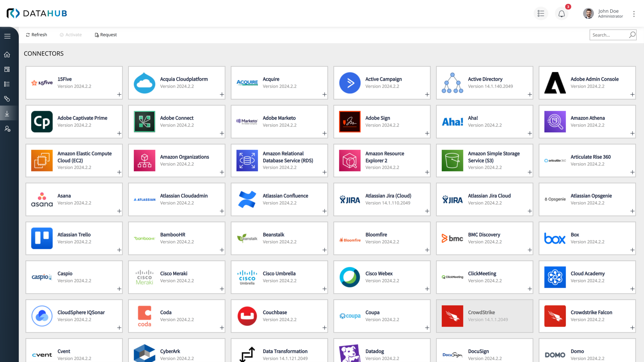This screenshot has width=644, height=362.
Task: Select the Atlassian Trello logo
Action: click(x=42, y=238)
